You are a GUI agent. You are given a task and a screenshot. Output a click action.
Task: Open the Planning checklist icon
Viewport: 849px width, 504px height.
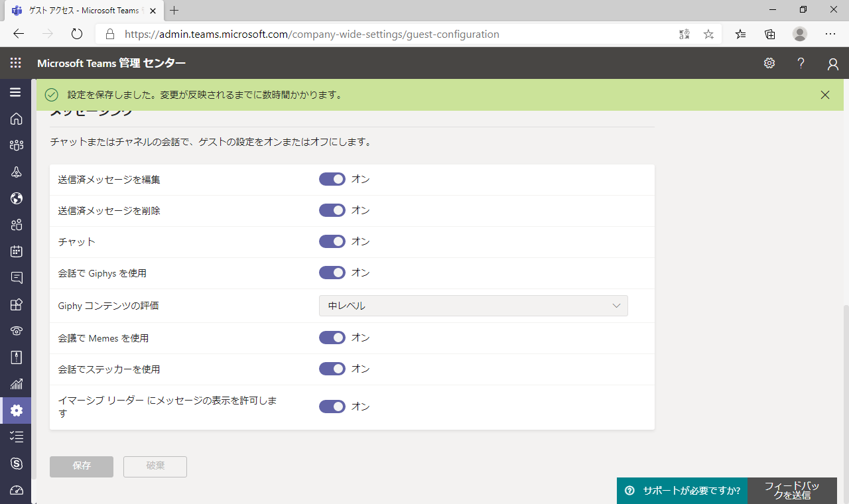[17, 437]
